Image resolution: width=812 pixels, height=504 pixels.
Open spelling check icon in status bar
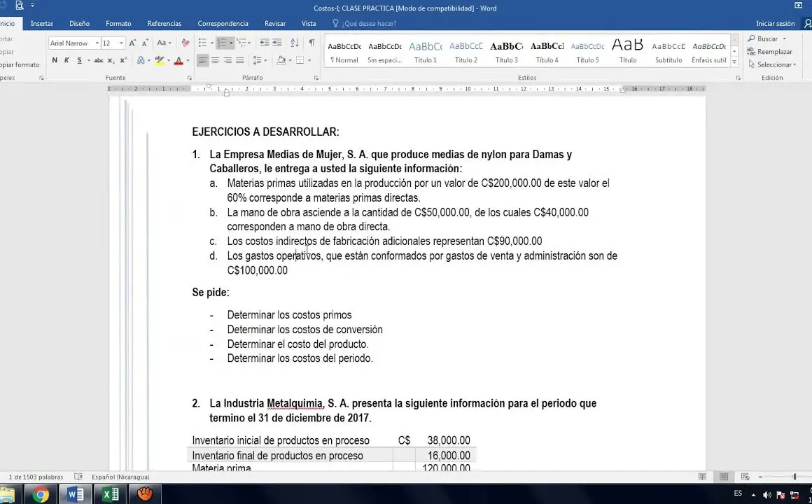[78, 477]
